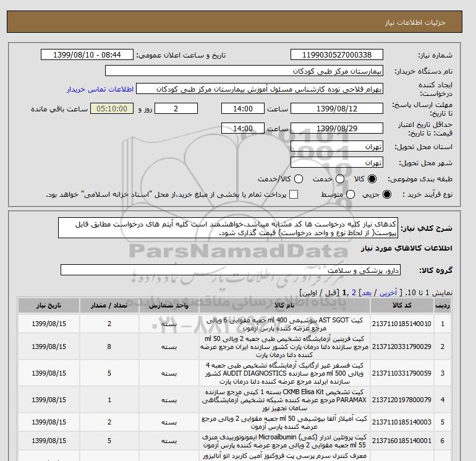476x461 pixels.
Task: Click response deadline hour 14:00 field
Action: 243,108
